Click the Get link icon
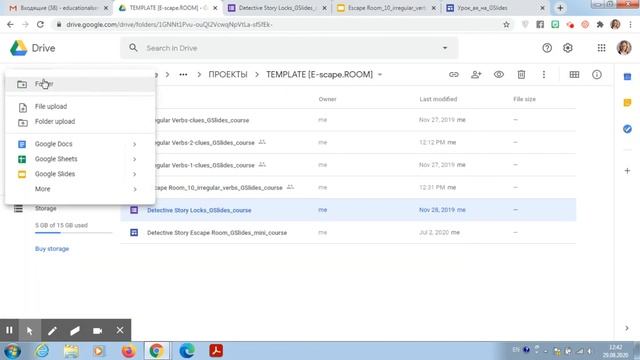 coord(453,75)
